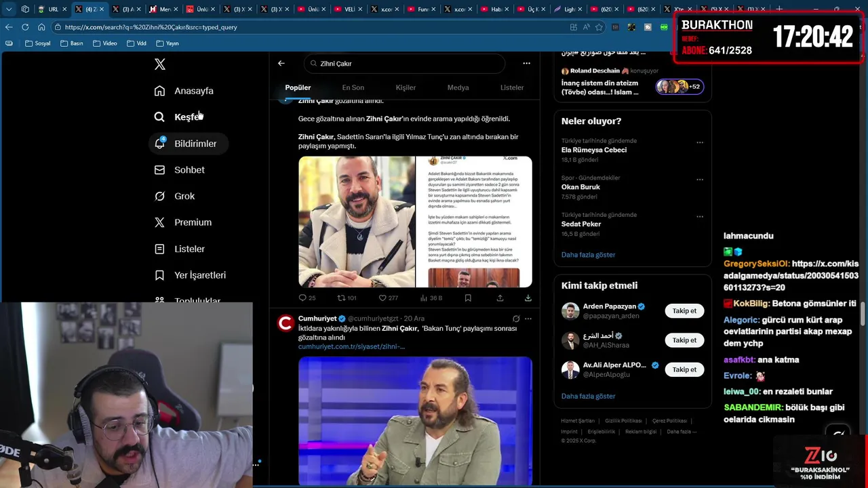Open the Basın bookmarks folder
The height and width of the screenshot is (488, 868).
(72, 43)
